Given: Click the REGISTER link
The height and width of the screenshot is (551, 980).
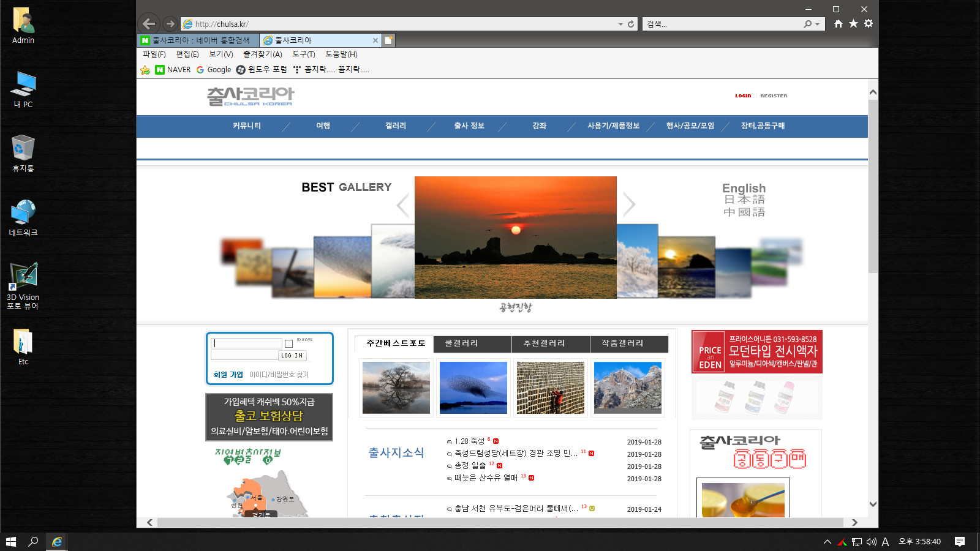Looking at the screenshot, I should 774,96.
